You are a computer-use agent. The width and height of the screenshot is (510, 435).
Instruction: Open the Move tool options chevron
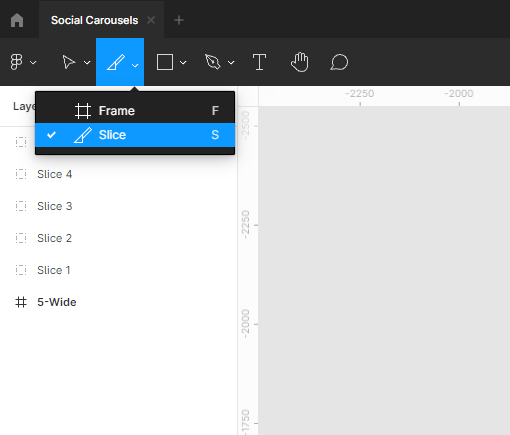tap(87, 62)
